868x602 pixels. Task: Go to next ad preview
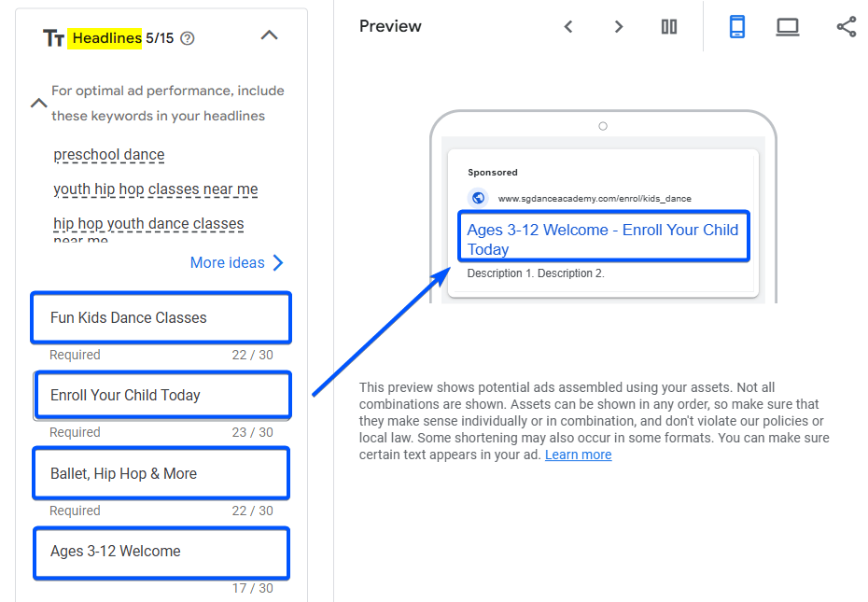tap(618, 27)
